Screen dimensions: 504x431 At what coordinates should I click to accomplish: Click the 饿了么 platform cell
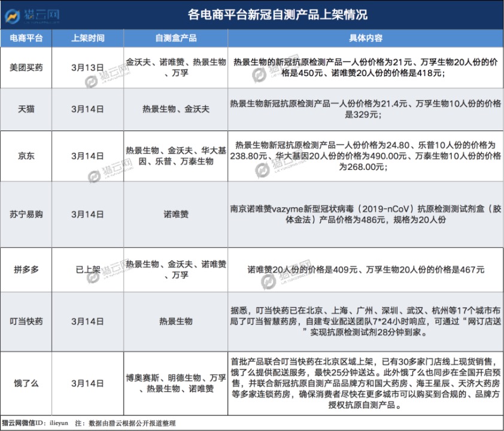tap(26, 384)
